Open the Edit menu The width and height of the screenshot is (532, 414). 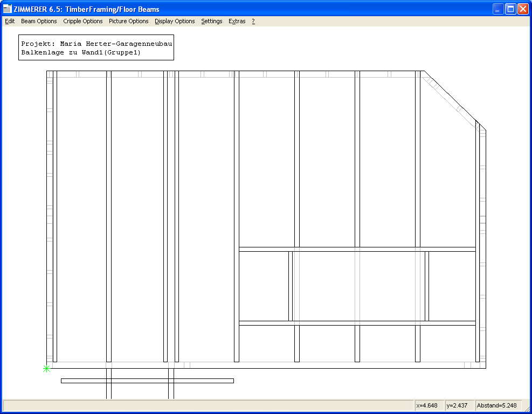10,22
